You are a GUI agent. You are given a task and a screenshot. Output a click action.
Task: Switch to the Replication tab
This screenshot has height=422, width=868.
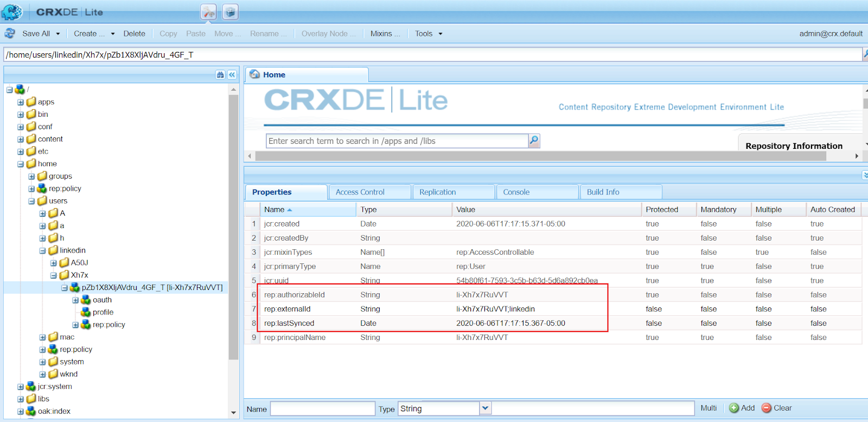454,192
